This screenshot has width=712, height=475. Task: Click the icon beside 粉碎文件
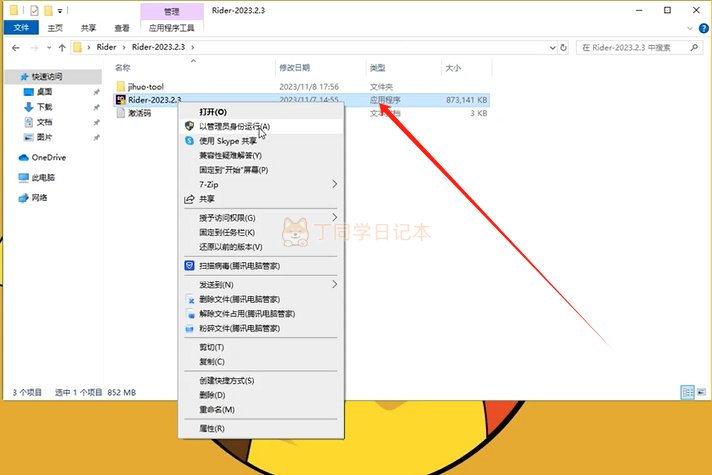click(190, 329)
